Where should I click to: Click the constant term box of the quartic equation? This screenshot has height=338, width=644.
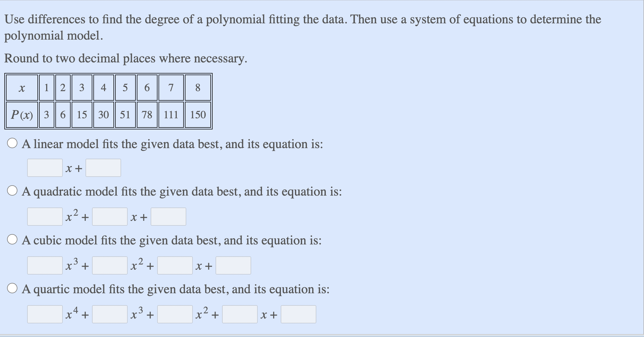click(x=299, y=314)
